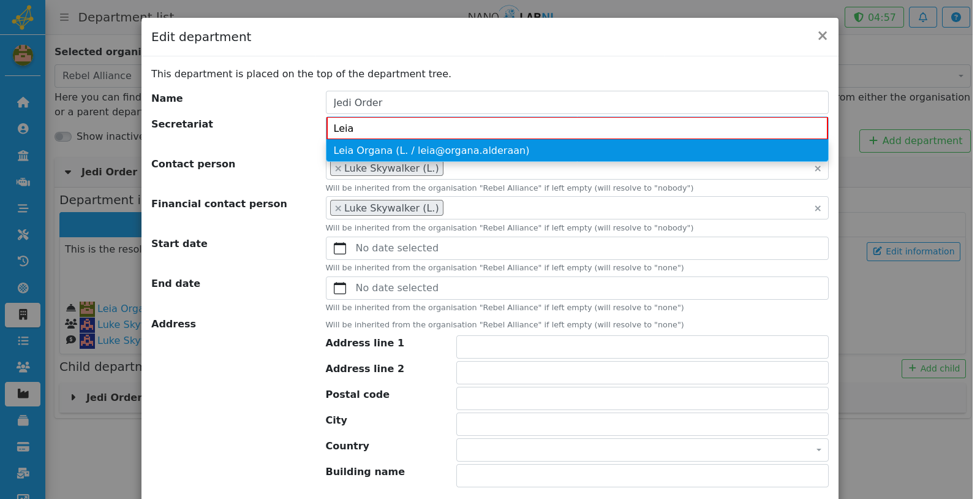Open the tools wrench sidebar icon

tap(23, 235)
